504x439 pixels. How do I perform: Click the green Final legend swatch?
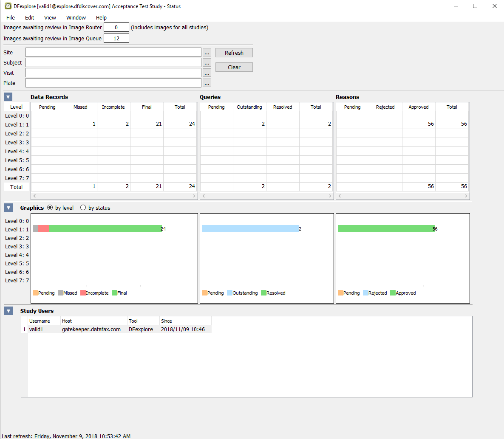[114, 293]
